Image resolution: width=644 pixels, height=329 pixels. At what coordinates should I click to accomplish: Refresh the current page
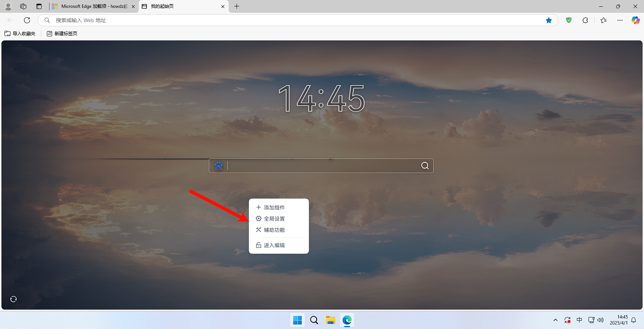point(27,20)
